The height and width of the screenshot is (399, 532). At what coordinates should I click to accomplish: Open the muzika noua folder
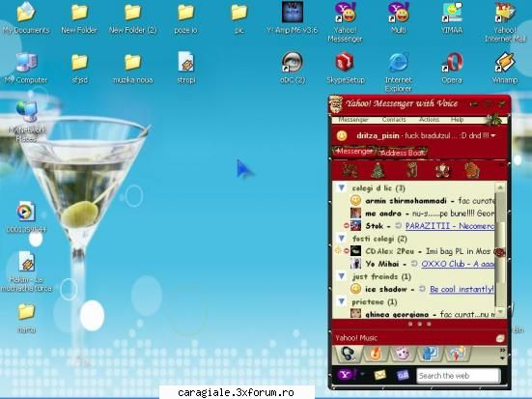(132, 68)
